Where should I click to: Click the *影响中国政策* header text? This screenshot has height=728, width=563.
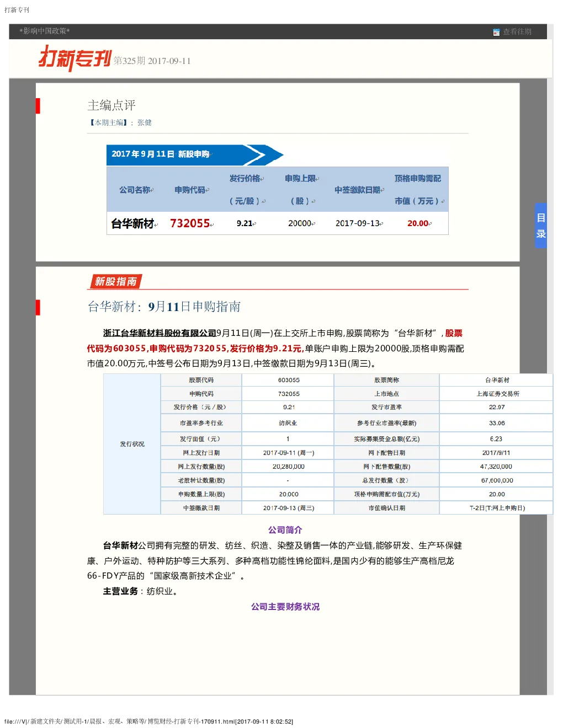pos(45,31)
